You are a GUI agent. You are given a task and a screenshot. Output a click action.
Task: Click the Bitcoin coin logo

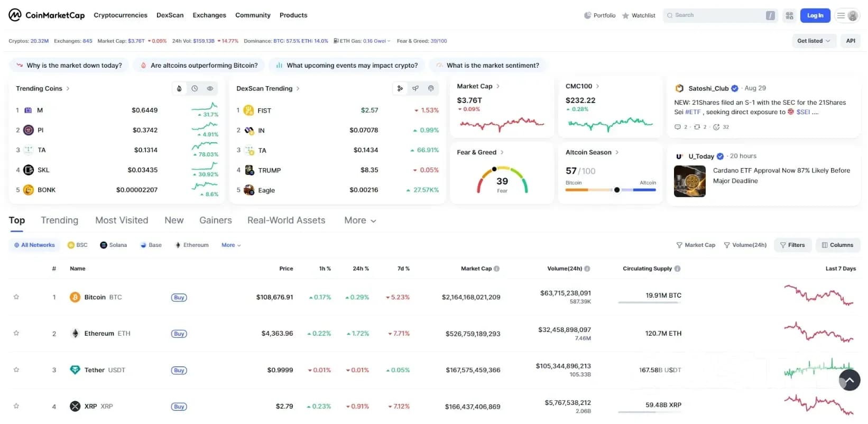tap(75, 297)
